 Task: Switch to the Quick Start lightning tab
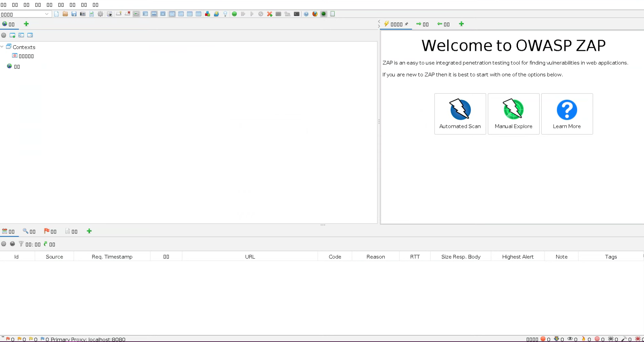396,24
